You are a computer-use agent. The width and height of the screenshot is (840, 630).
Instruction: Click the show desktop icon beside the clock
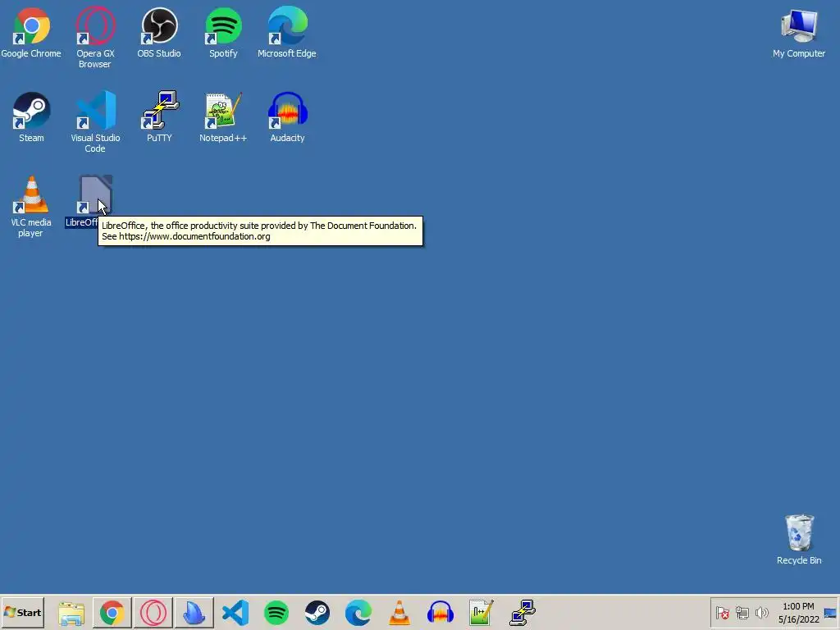tap(830, 612)
